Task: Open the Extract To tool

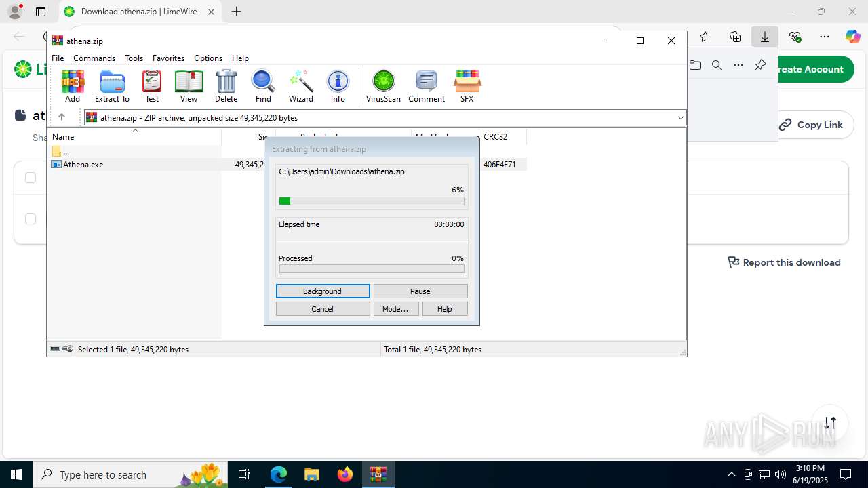Action: coord(112,86)
